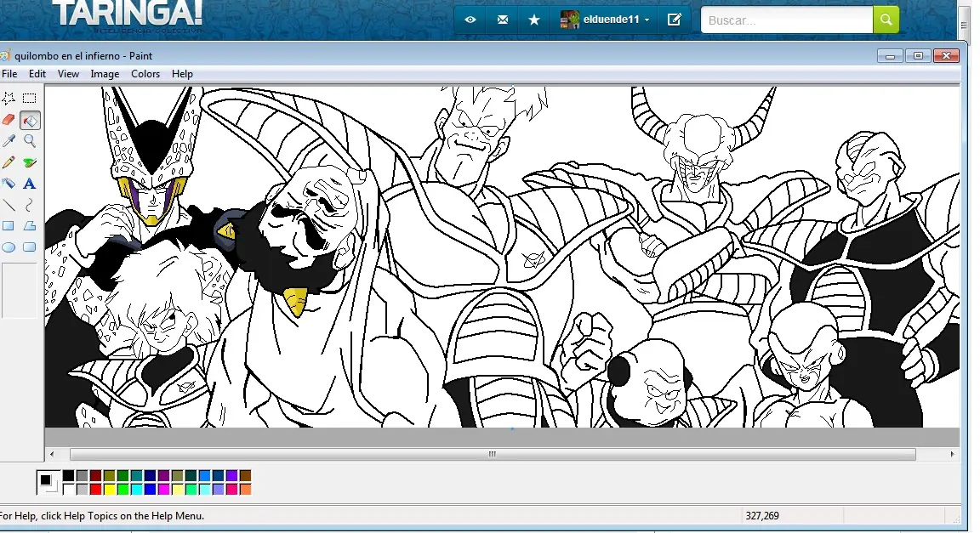Click the green search magnifier button
The width and height of the screenshot is (980, 533).
[x=886, y=20]
